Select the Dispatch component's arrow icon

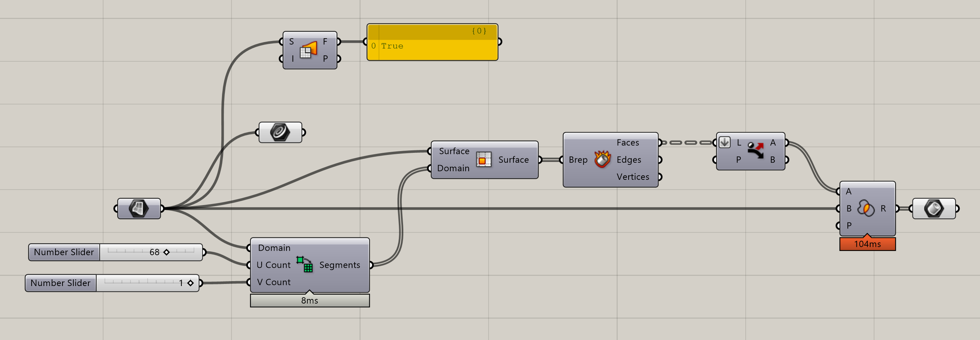pyautogui.click(x=755, y=152)
